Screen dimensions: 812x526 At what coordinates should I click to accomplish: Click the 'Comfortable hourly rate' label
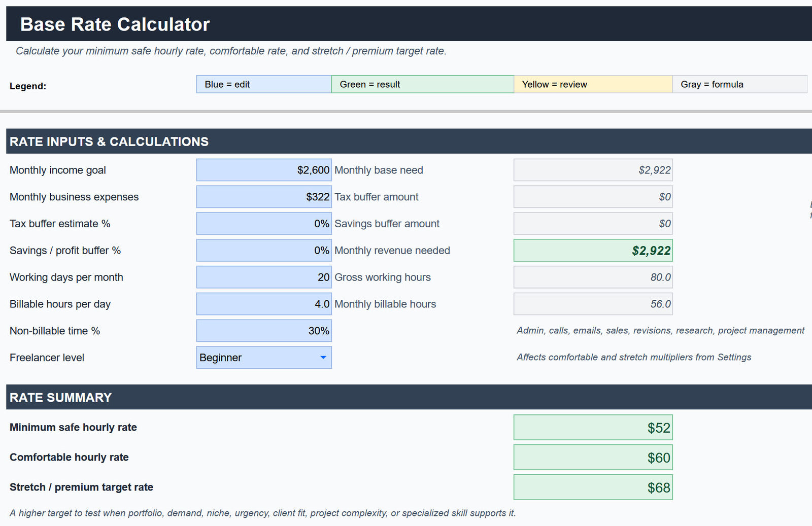[69, 458]
